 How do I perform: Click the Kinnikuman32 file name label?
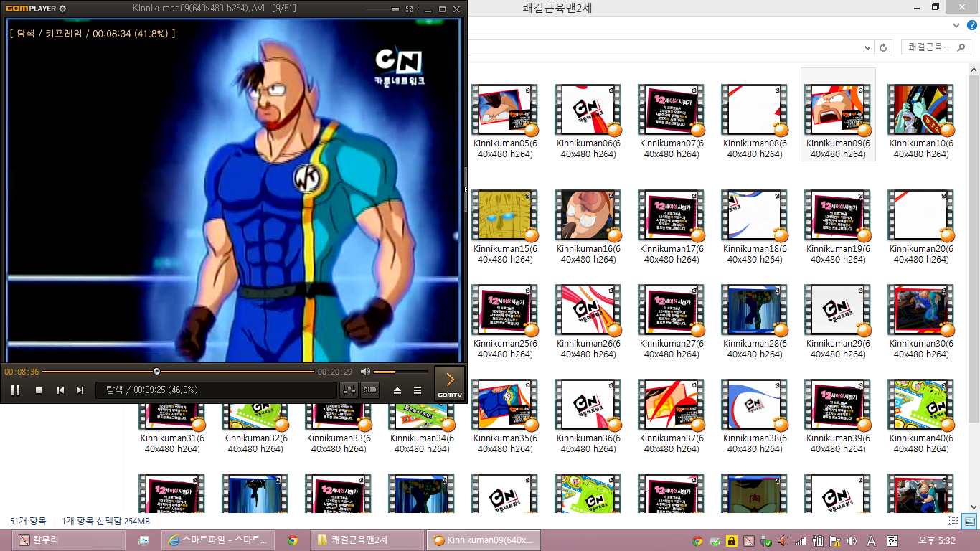(255, 443)
